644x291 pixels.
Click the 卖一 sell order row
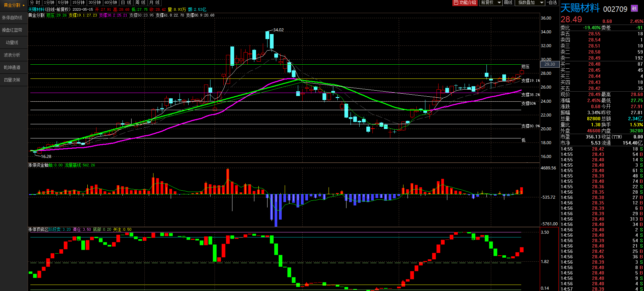[602, 58]
